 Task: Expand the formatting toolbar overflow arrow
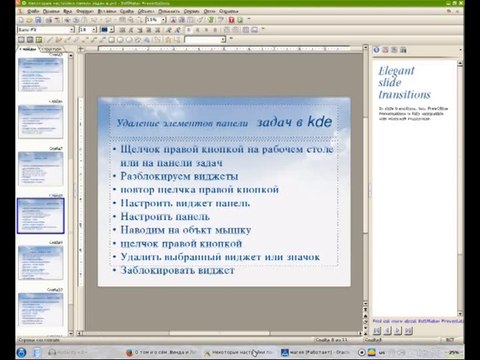[x=263, y=29]
